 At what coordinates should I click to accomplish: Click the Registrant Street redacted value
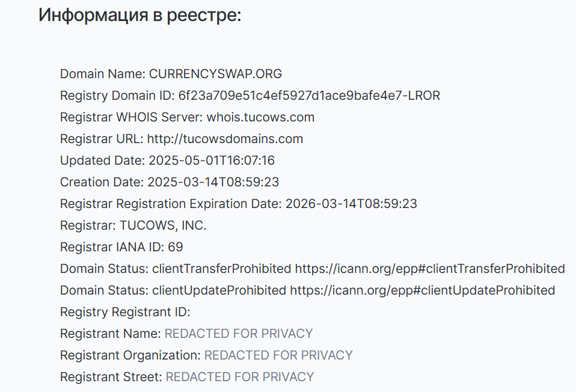(240, 377)
